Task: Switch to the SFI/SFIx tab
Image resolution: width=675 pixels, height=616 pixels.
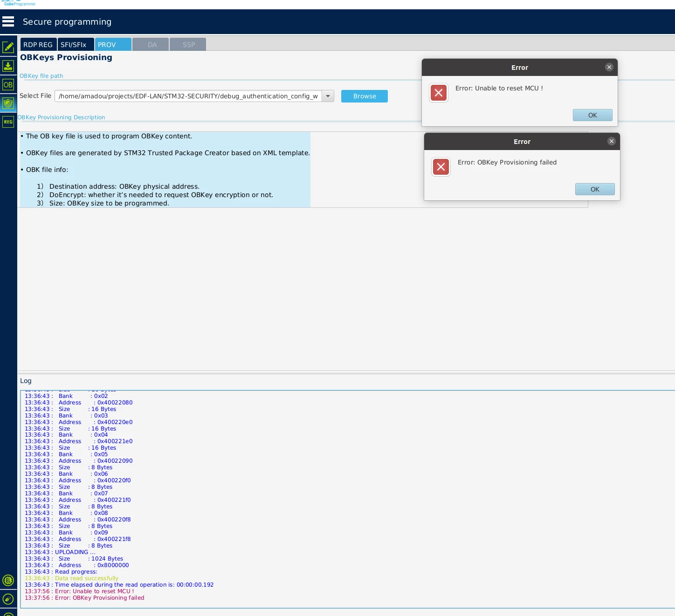Action: tap(76, 45)
